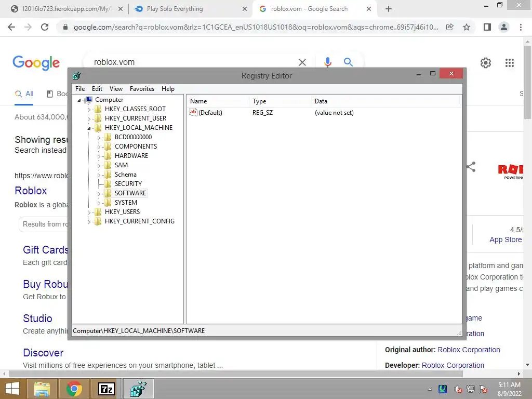Reload the page in Chrome

point(45,27)
